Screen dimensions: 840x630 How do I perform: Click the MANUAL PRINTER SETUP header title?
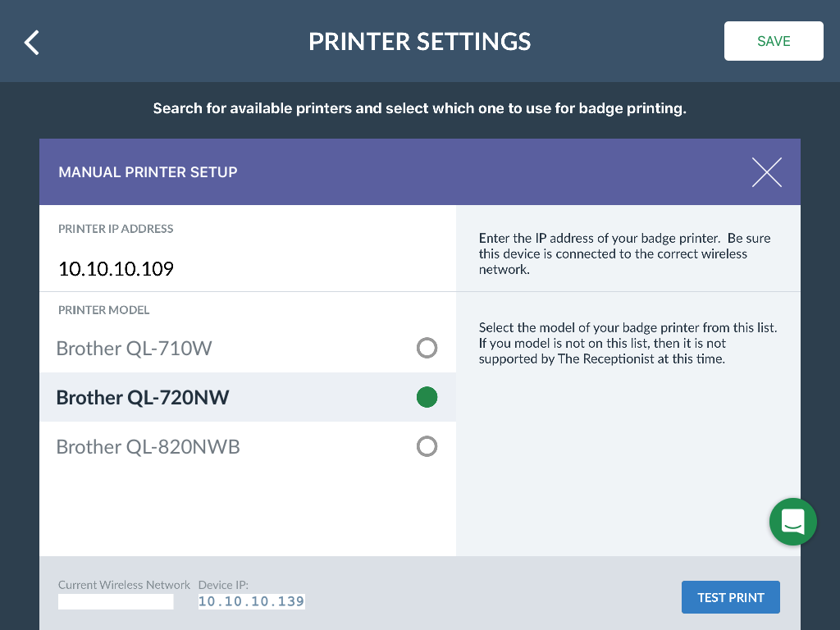coord(148,172)
